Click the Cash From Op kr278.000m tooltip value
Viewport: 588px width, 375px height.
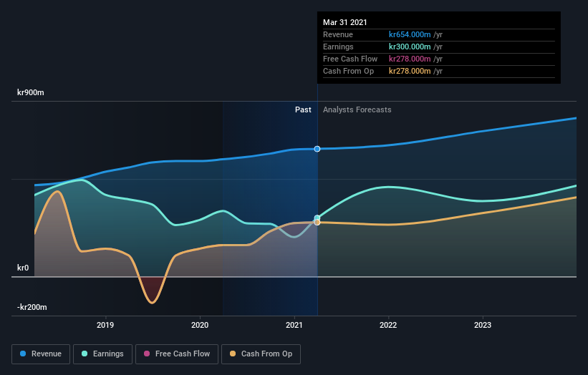coord(410,71)
